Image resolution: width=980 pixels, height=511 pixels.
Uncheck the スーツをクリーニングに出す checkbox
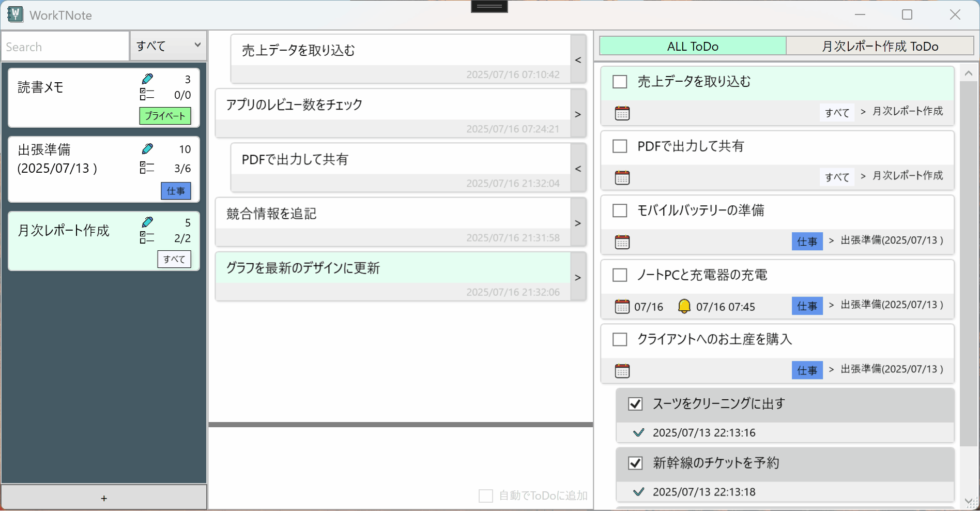(x=635, y=404)
